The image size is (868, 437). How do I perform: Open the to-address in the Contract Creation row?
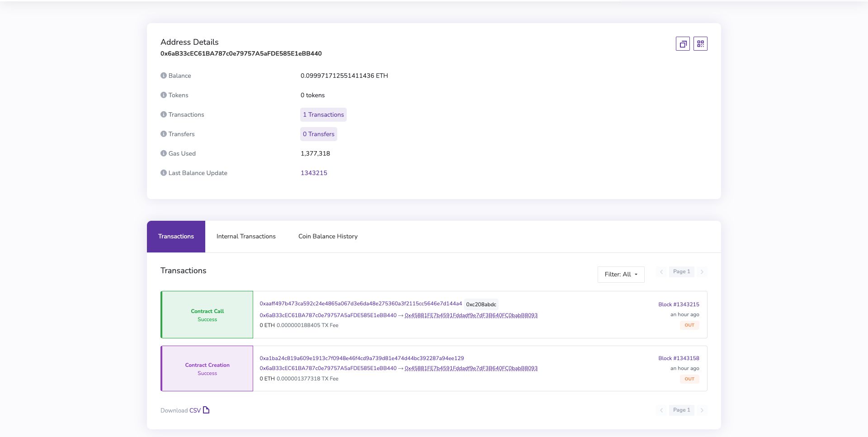(x=471, y=368)
